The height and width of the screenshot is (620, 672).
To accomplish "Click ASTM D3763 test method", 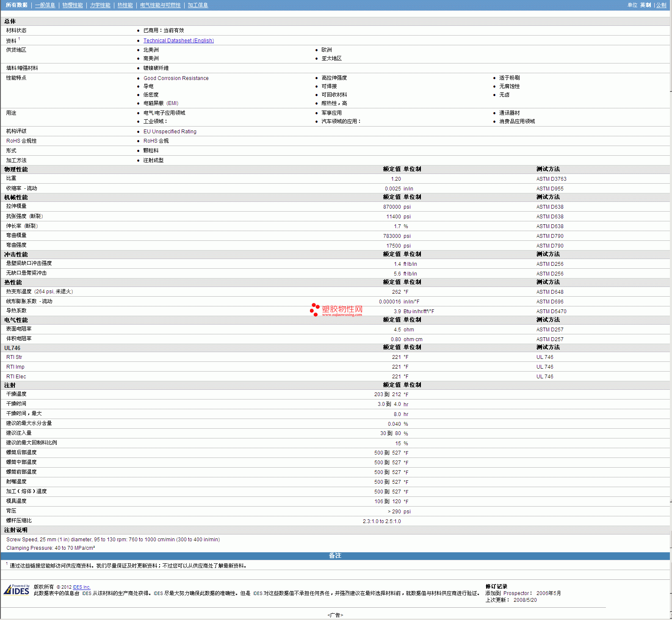I will coord(551,179).
